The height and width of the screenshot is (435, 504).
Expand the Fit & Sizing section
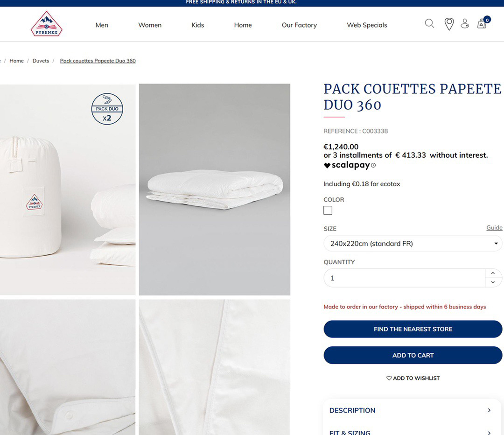[412, 431]
